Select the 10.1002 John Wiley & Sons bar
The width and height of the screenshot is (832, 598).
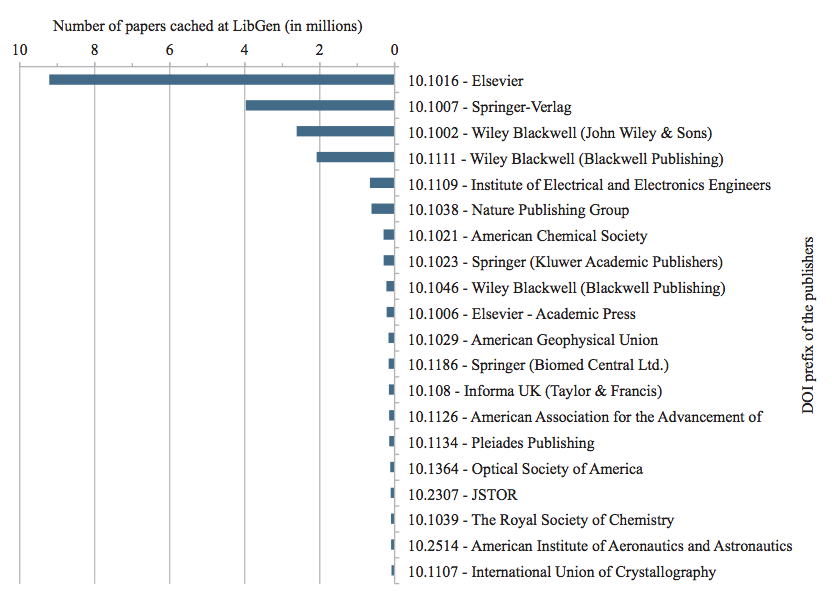click(x=345, y=131)
